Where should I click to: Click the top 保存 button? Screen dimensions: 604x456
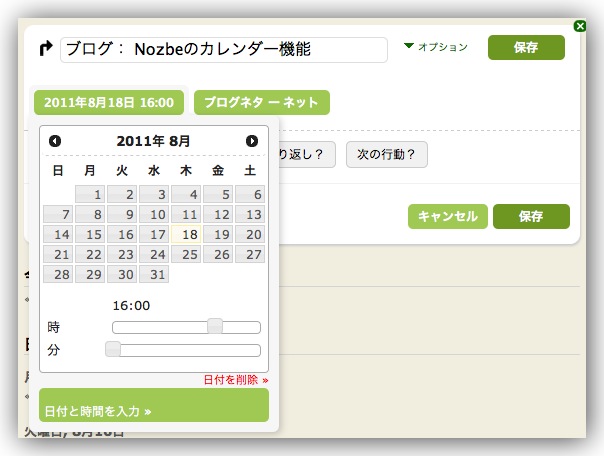(x=526, y=47)
